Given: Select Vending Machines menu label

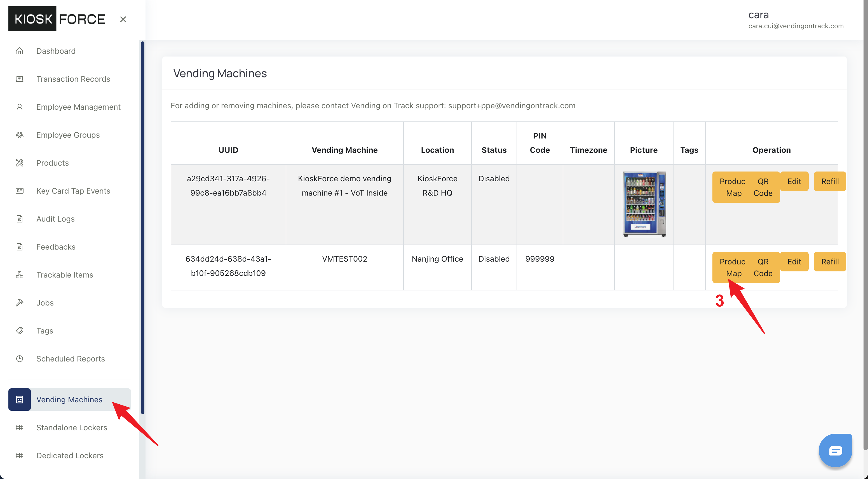Looking at the screenshot, I should click(x=69, y=400).
